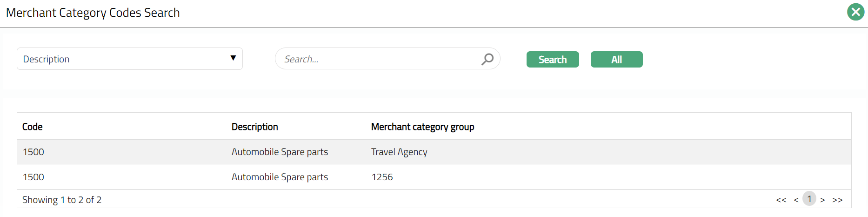
Task: Close the Merchant Category Codes Search dialog
Action: point(855,12)
